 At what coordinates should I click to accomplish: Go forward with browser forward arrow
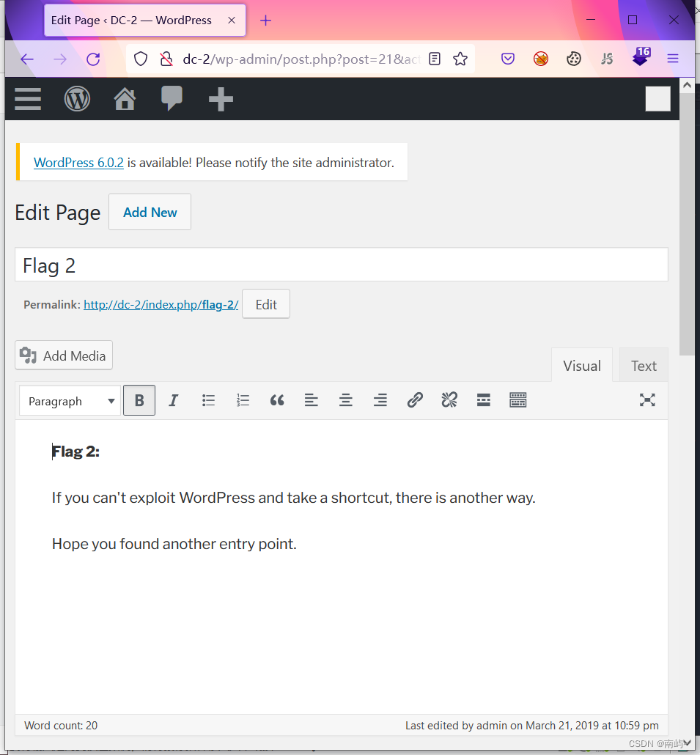tap(60, 59)
